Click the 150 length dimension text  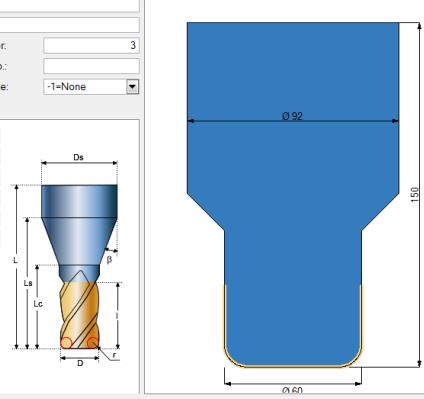coord(414,194)
